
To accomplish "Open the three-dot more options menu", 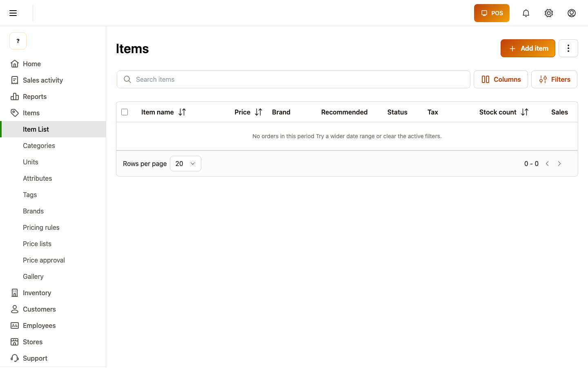I will tap(568, 48).
